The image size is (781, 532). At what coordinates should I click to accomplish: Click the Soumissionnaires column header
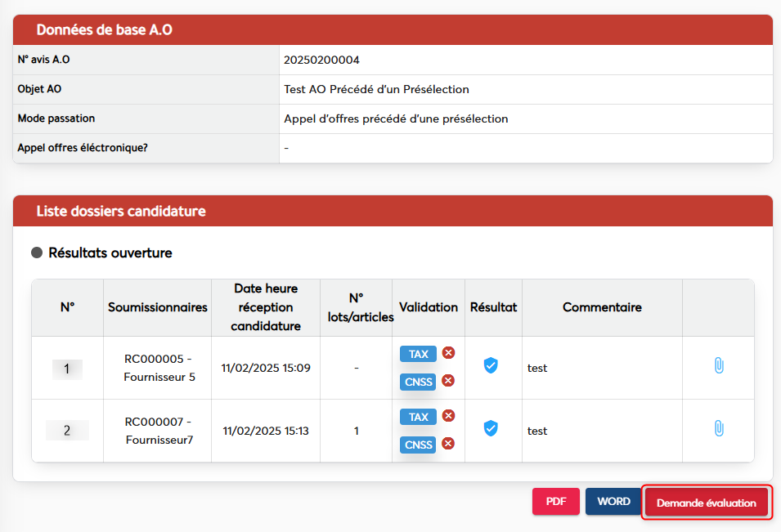coord(157,307)
